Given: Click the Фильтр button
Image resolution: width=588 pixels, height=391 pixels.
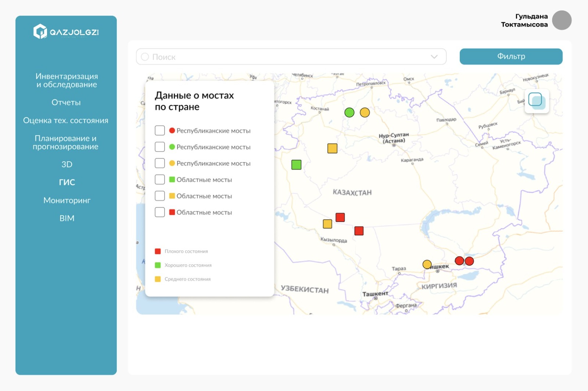Looking at the screenshot, I should pyautogui.click(x=511, y=57).
